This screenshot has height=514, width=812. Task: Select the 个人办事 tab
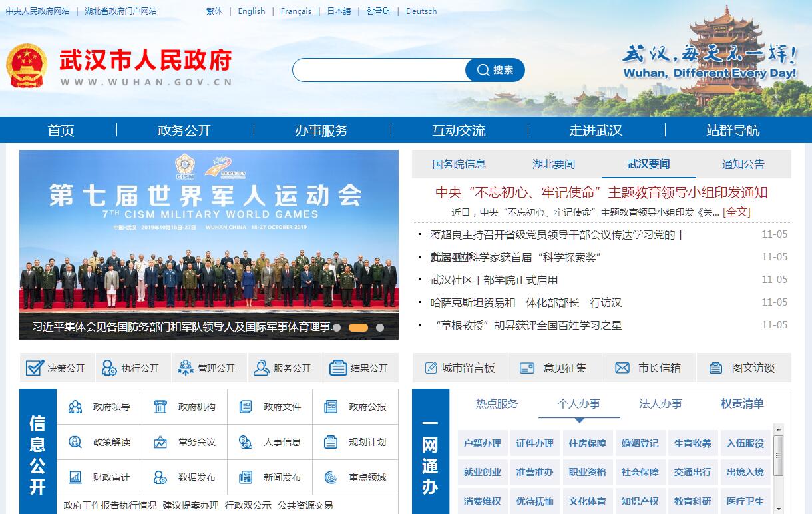pos(579,403)
